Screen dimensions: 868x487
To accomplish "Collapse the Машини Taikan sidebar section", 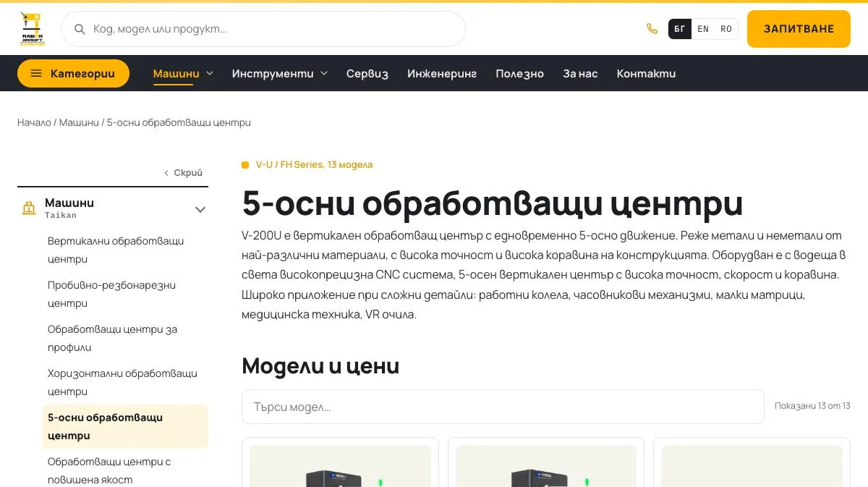I will pyautogui.click(x=200, y=209).
